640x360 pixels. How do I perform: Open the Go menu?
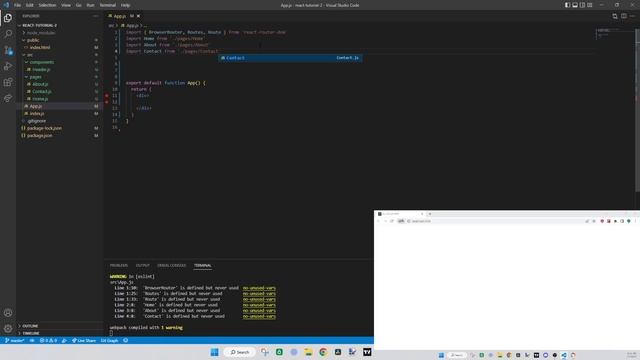[78, 5]
